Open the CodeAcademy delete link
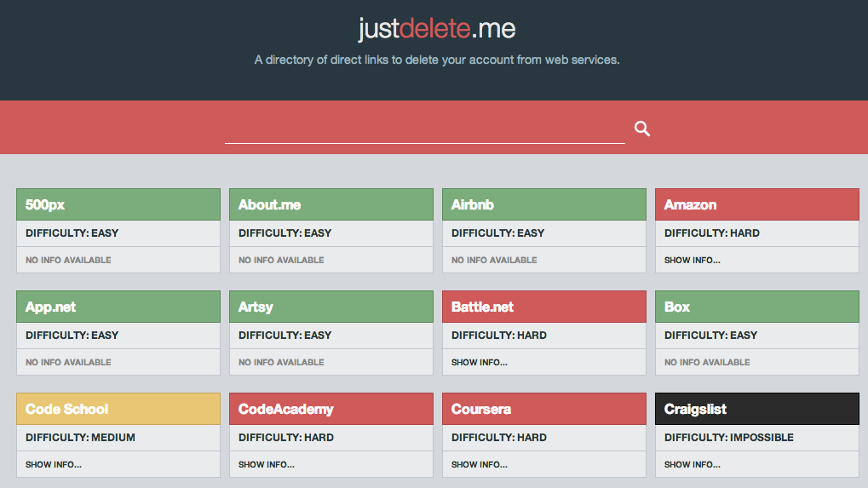868x488 pixels. (x=285, y=409)
